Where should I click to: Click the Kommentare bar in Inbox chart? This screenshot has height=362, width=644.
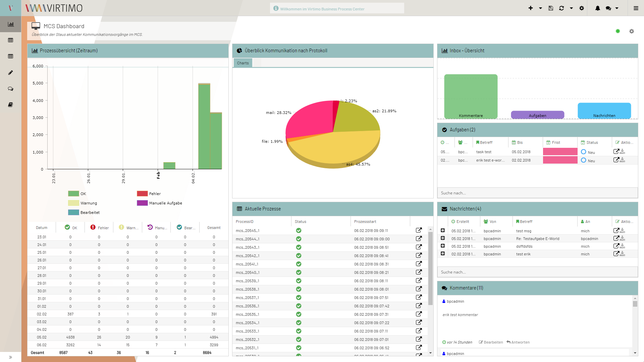point(471,97)
